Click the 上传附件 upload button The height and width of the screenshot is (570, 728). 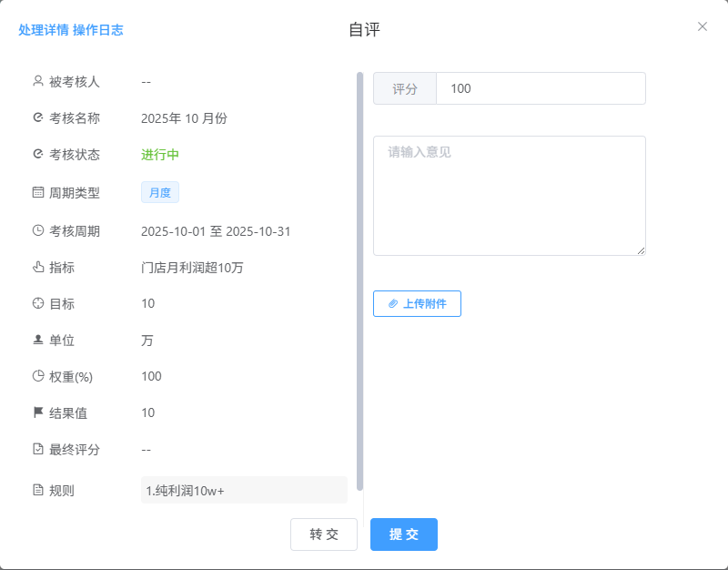pyautogui.click(x=417, y=303)
